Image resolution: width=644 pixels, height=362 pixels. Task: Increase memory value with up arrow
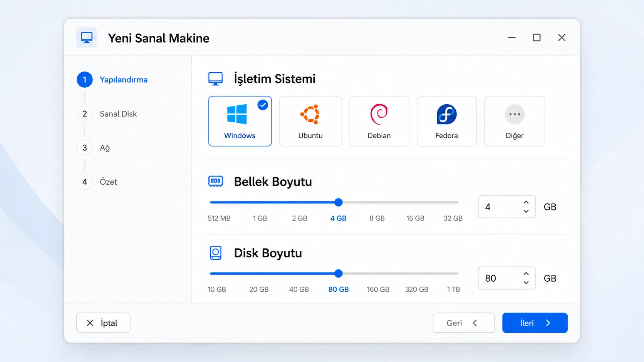click(x=526, y=202)
